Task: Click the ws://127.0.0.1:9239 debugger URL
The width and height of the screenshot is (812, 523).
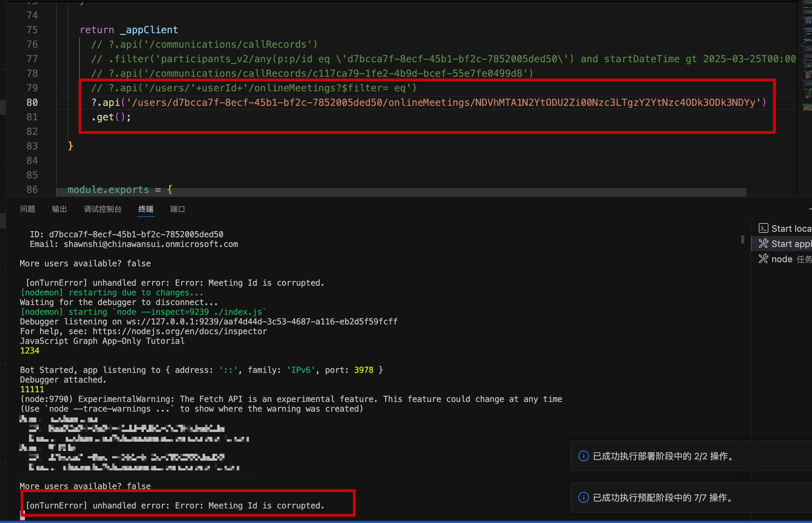Action: (262, 322)
